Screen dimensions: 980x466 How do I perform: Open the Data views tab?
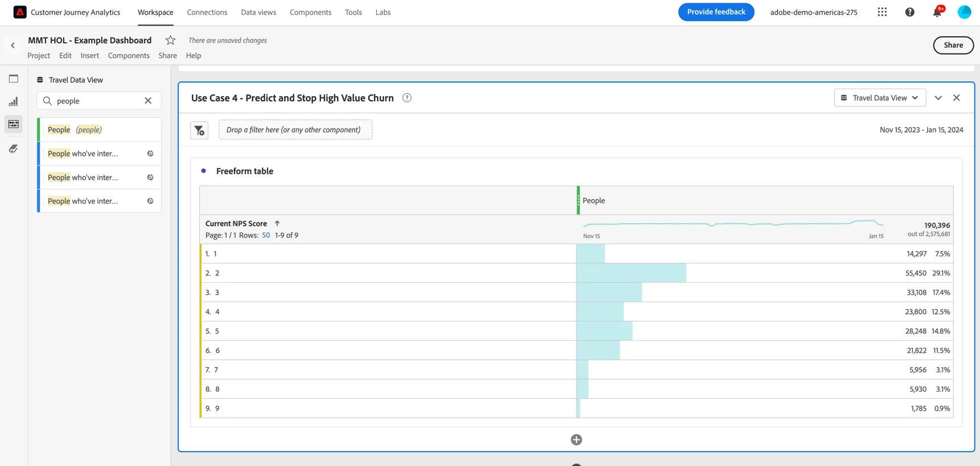click(258, 13)
